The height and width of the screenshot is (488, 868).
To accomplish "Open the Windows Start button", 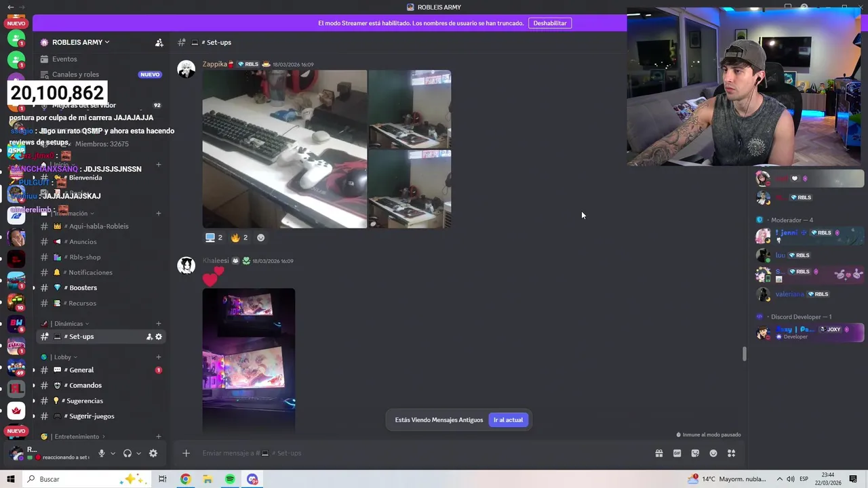I will pyautogui.click(x=10, y=479).
